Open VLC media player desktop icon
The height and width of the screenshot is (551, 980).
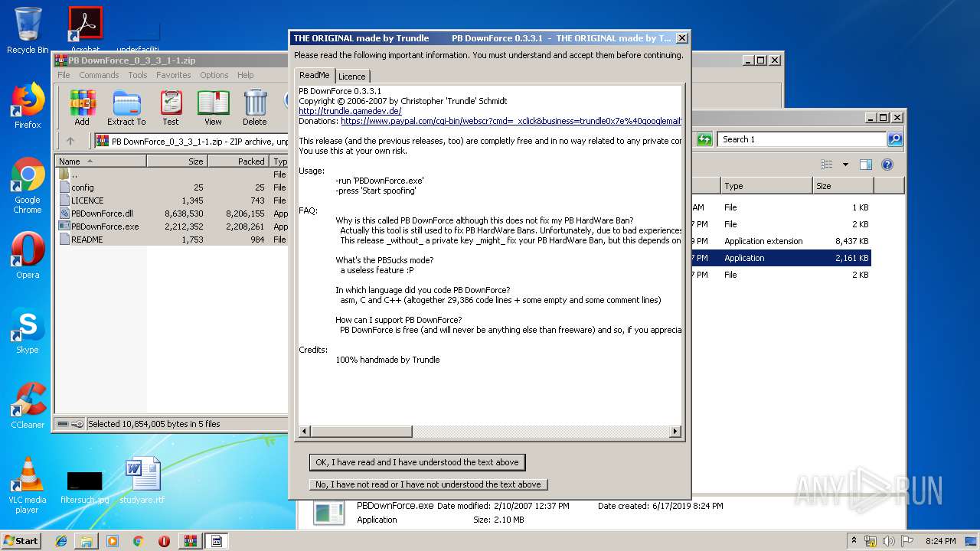point(28,485)
